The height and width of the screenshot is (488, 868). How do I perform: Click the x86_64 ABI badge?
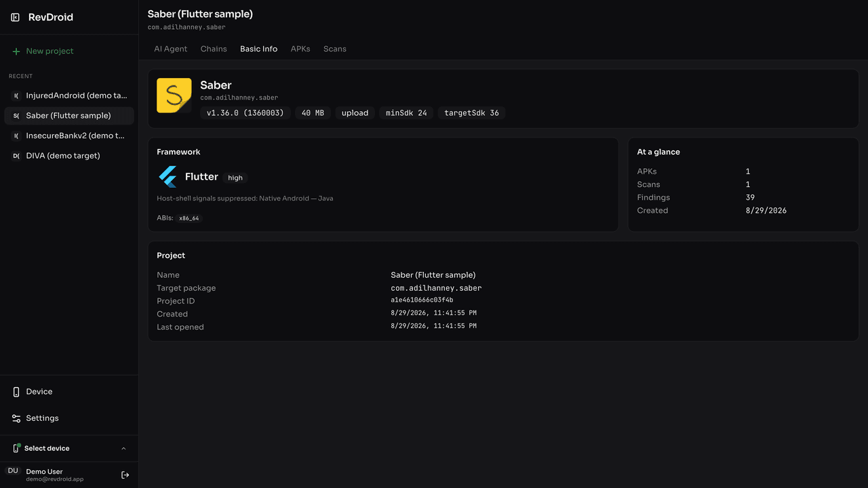coord(189,218)
